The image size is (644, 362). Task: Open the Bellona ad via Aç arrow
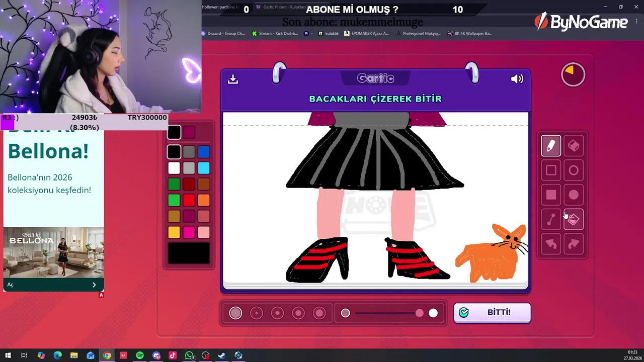coord(94,285)
